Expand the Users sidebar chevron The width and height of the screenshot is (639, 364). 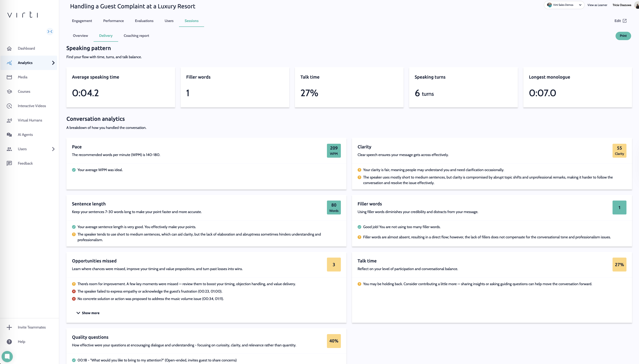tap(53, 149)
